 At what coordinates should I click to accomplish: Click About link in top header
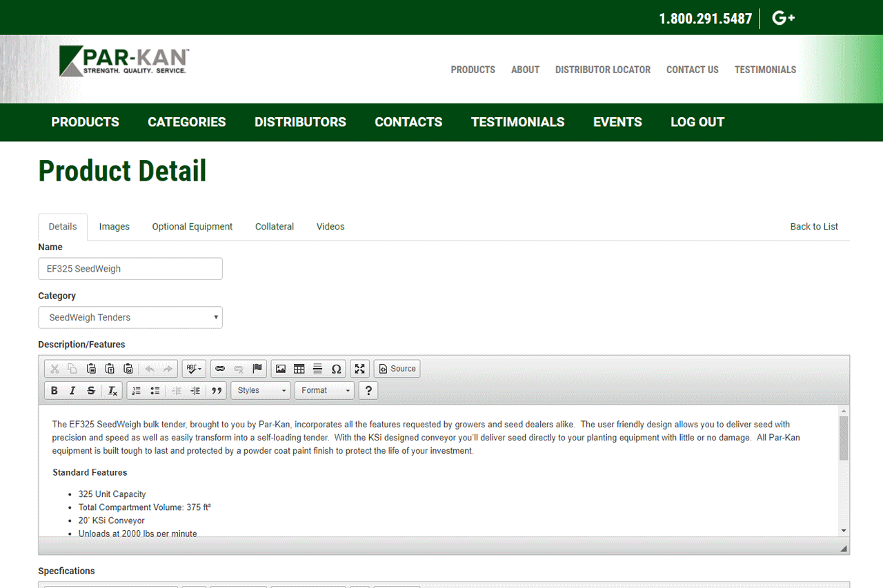pyautogui.click(x=525, y=70)
